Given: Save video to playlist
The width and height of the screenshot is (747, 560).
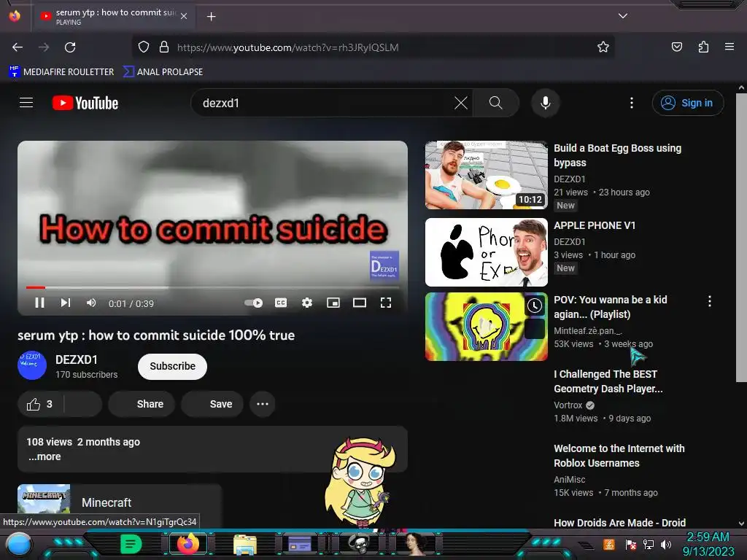Looking at the screenshot, I should (212, 404).
